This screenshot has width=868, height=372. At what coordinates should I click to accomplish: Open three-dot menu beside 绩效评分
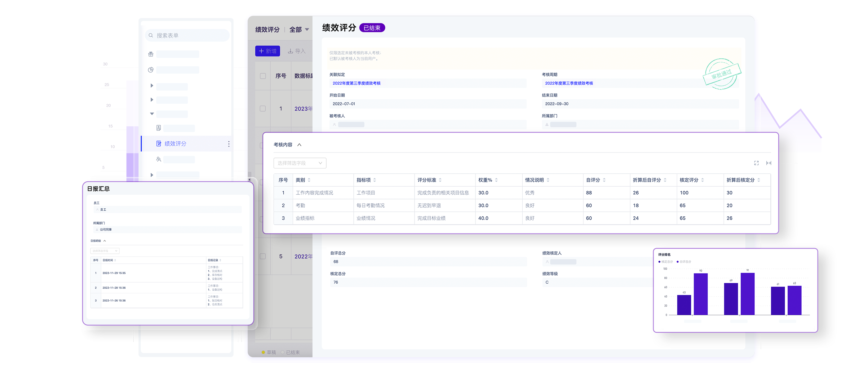(229, 144)
